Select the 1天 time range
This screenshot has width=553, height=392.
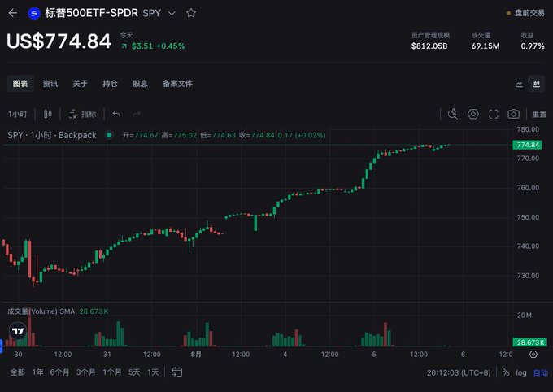pos(153,372)
